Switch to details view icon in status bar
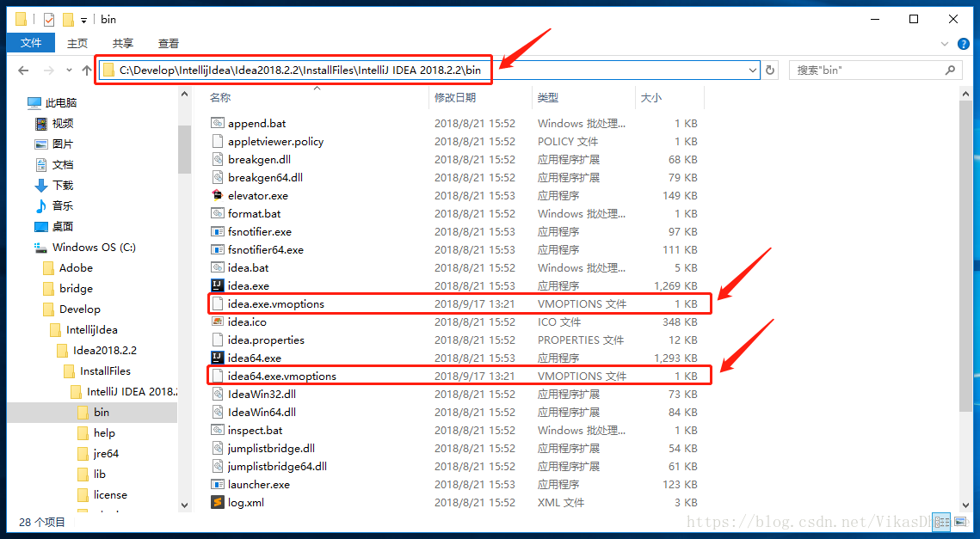Screen dimensions: 980x539 click(941, 522)
